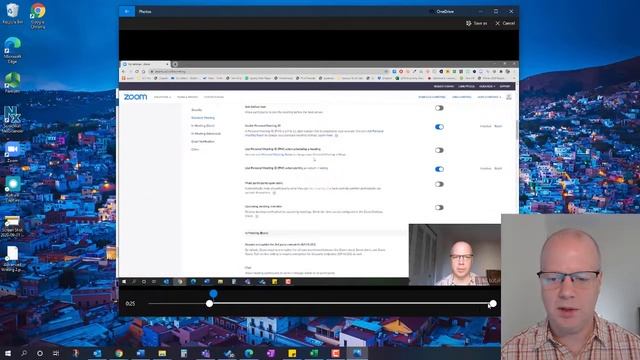Open the Microsoft Edge desktop shortcut
Screen dimensions: 640x360
12,50
